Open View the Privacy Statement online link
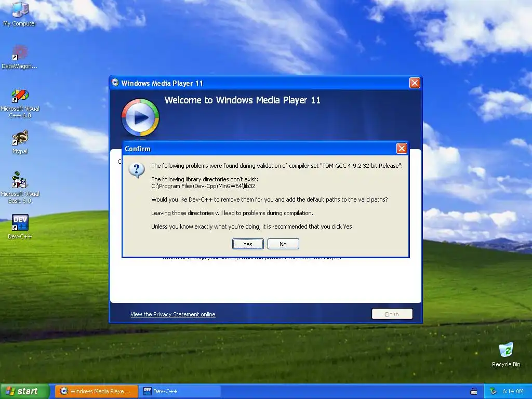532x399 pixels. tap(172, 314)
